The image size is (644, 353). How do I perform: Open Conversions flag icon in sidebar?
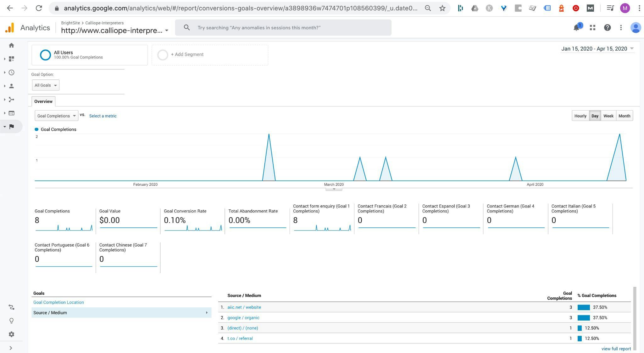click(12, 127)
